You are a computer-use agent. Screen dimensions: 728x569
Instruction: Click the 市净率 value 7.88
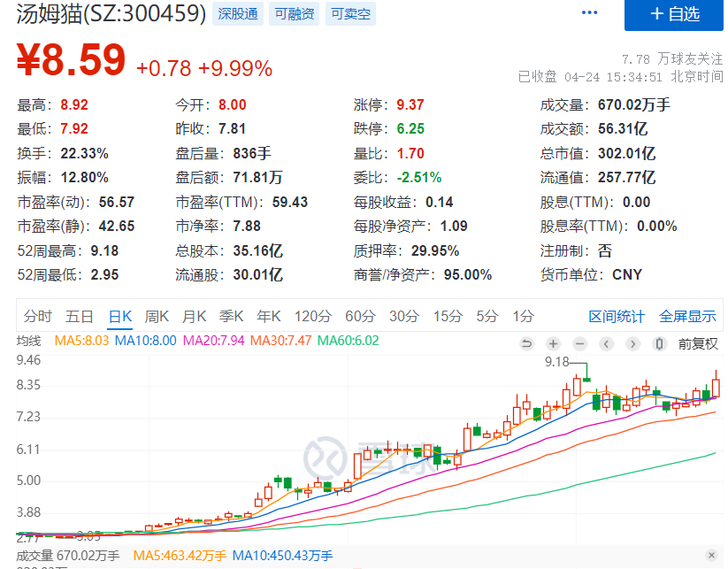247,227
